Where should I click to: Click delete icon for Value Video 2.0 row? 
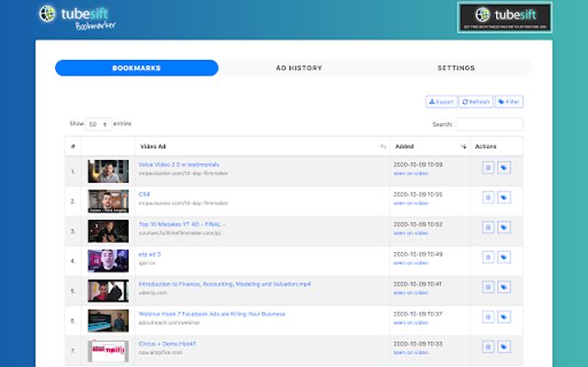click(488, 167)
